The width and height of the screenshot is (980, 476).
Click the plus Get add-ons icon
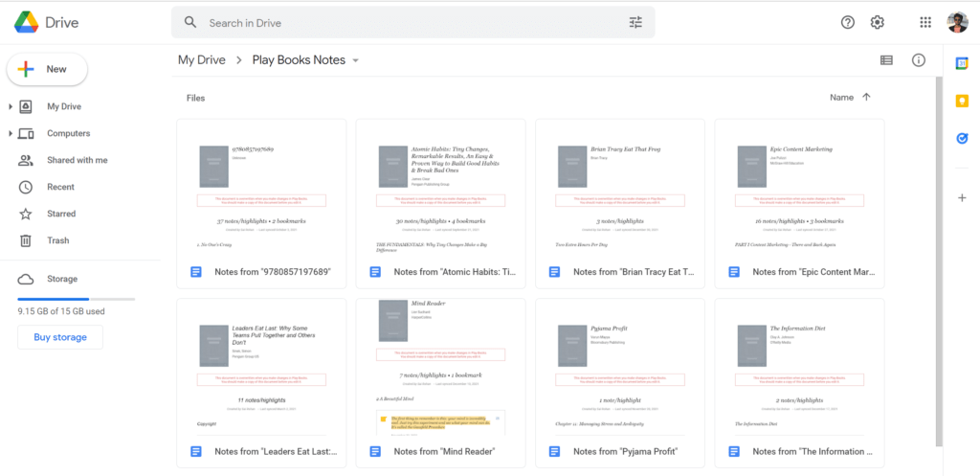[963, 197]
